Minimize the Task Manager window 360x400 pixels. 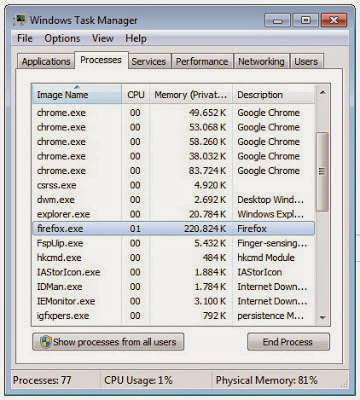click(x=277, y=21)
